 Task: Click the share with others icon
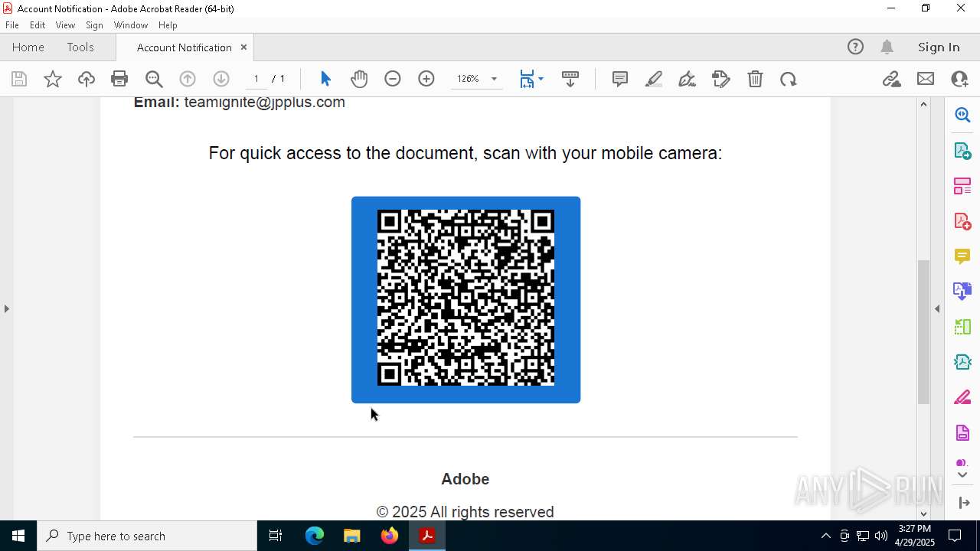coord(959,79)
